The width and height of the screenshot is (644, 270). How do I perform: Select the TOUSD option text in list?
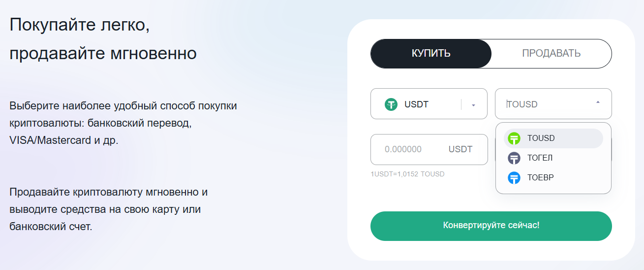tap(541, 138)
